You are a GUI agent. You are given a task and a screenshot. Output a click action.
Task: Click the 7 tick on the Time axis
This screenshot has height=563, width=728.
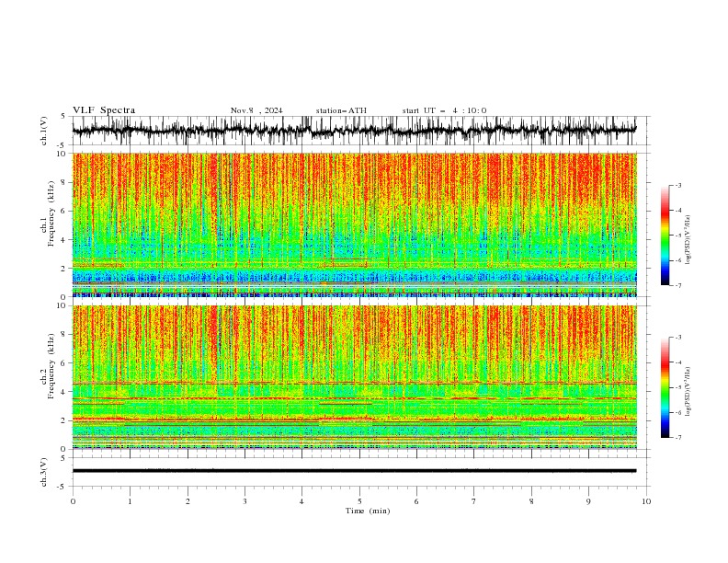coord(474,501)
